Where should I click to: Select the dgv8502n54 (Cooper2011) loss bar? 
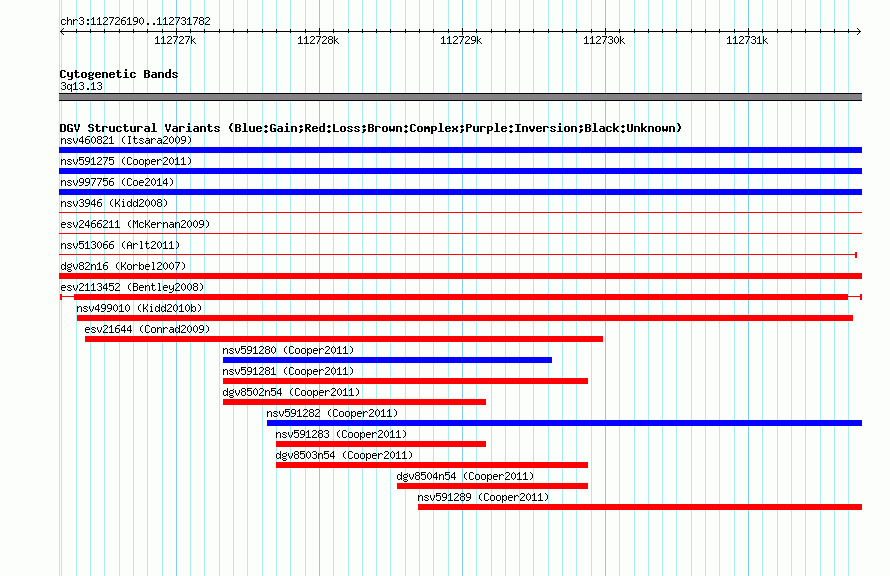[354, 402]
